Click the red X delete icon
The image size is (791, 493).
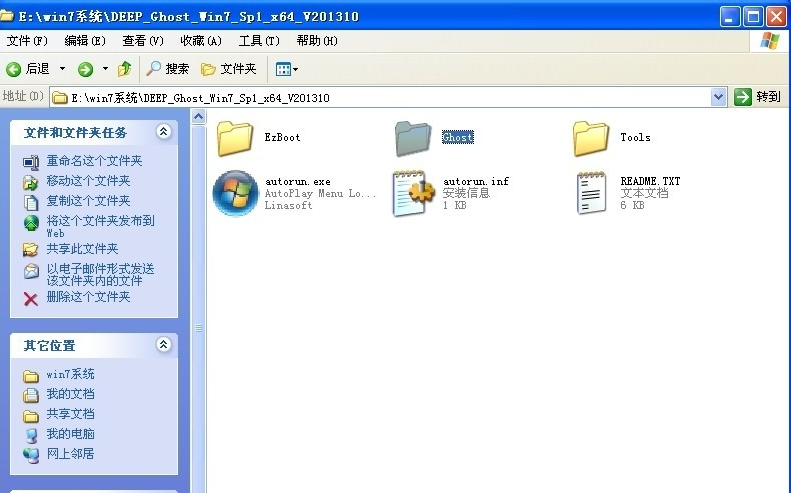(31, 299)
